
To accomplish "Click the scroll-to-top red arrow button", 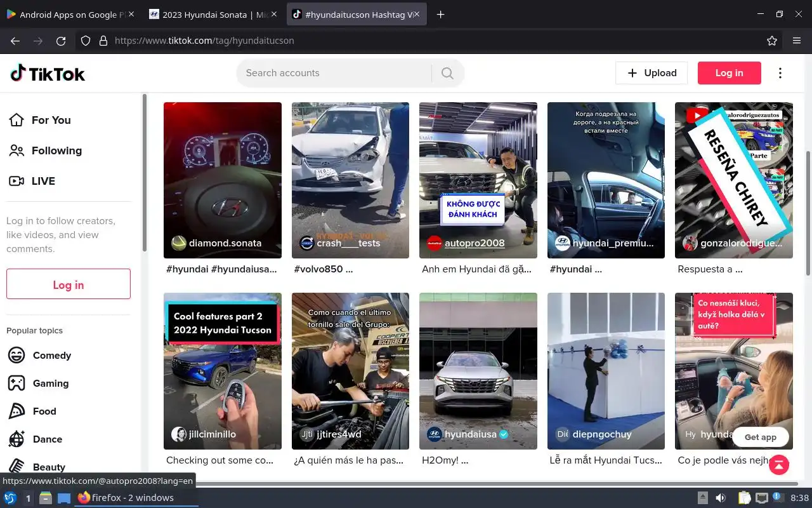I will (779, 465).
